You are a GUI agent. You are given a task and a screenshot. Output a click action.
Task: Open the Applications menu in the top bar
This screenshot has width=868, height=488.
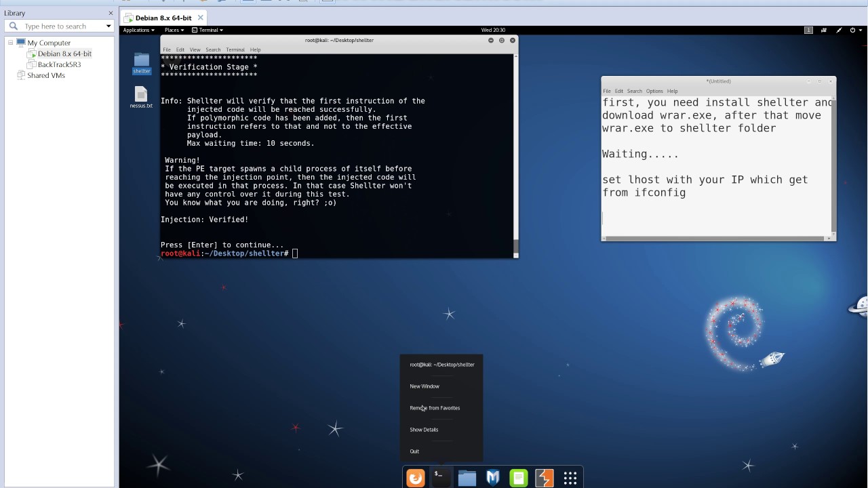click(138, 30)
